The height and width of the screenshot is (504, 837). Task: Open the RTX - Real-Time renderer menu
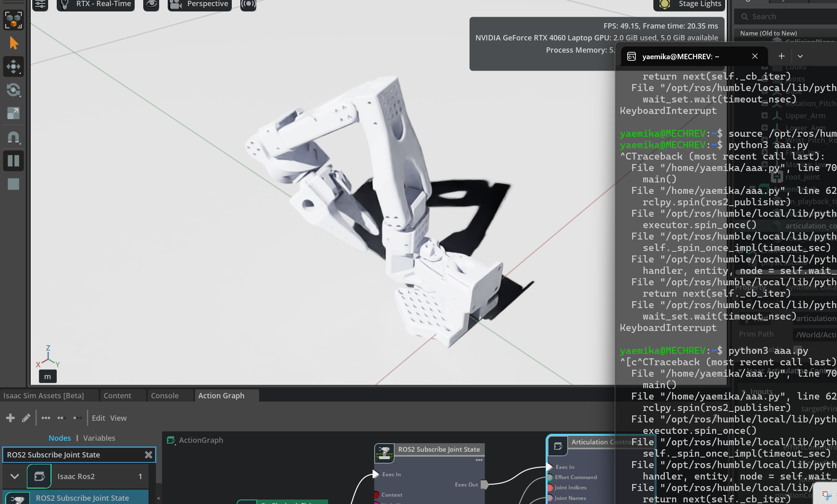pos(95,4)
